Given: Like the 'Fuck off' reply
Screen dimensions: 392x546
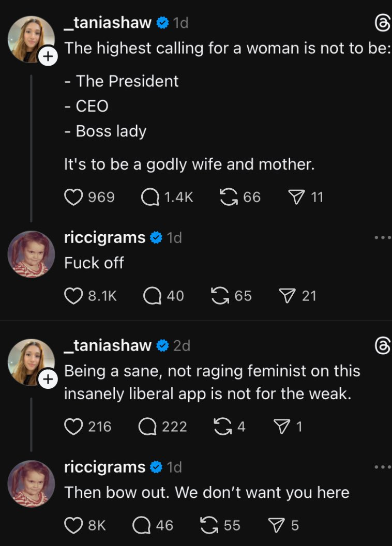Looking at the screenshot, I should point(73,296).
